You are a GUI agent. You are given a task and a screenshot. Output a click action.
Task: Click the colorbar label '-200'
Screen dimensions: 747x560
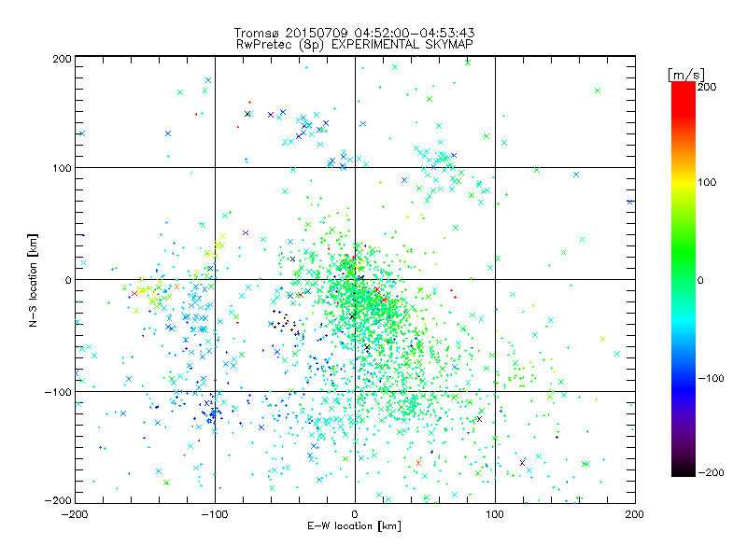(x=712, y=472)
